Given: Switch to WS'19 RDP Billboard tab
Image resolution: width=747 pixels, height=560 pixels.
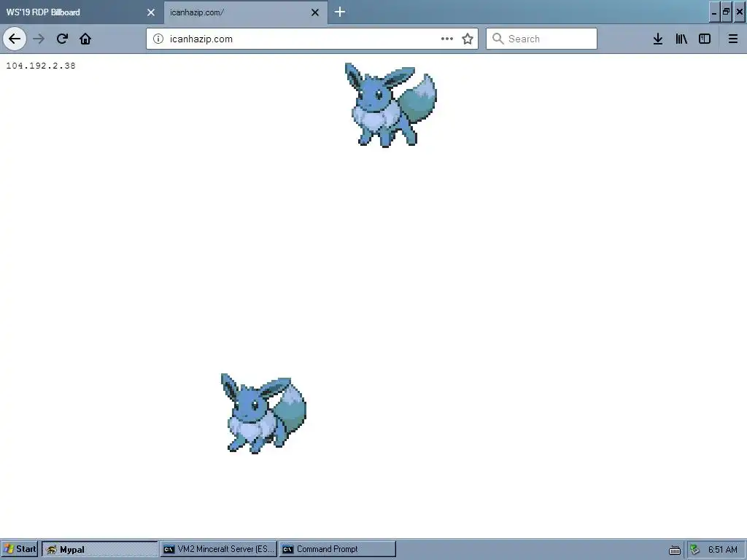Looking at the screenshot, I should (x=82, y=12).
